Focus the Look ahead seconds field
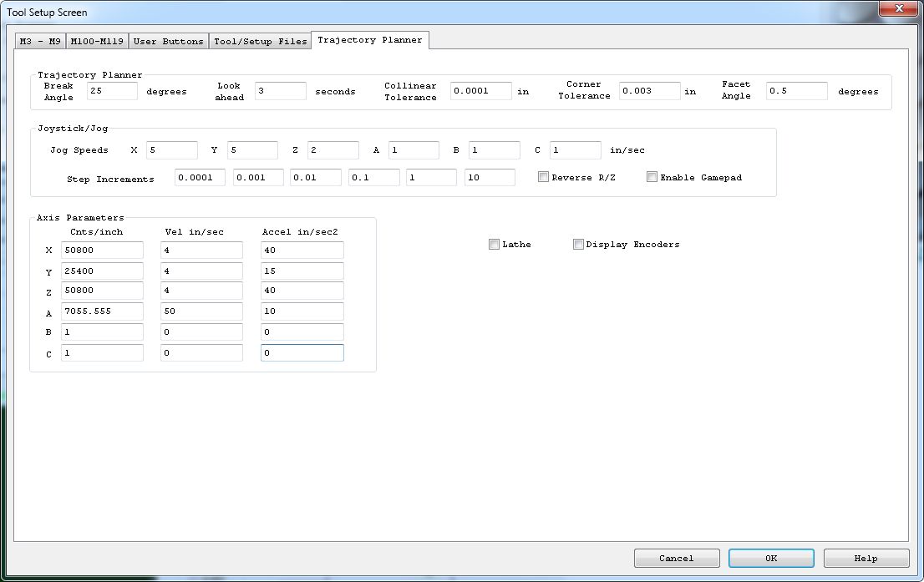Image resolution: width=924 pixels, height=582 pixels. pos(281,91)
